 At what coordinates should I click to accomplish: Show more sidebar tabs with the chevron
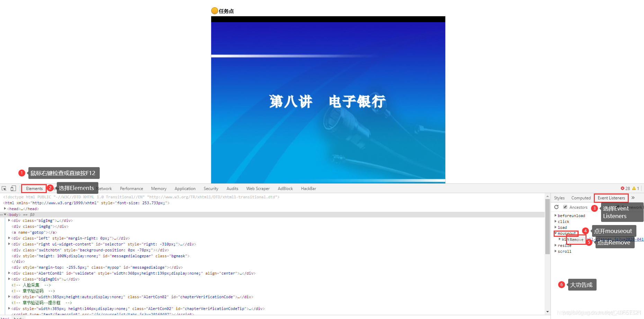pyautogui.click(x=633, y=198)
